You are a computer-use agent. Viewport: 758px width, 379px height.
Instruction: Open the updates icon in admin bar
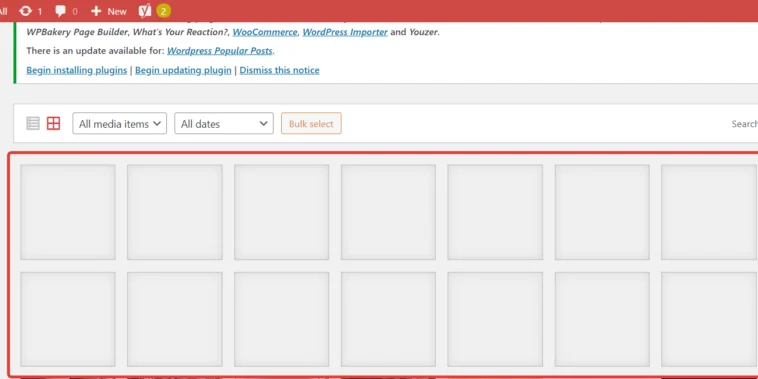tap(25, 11)
